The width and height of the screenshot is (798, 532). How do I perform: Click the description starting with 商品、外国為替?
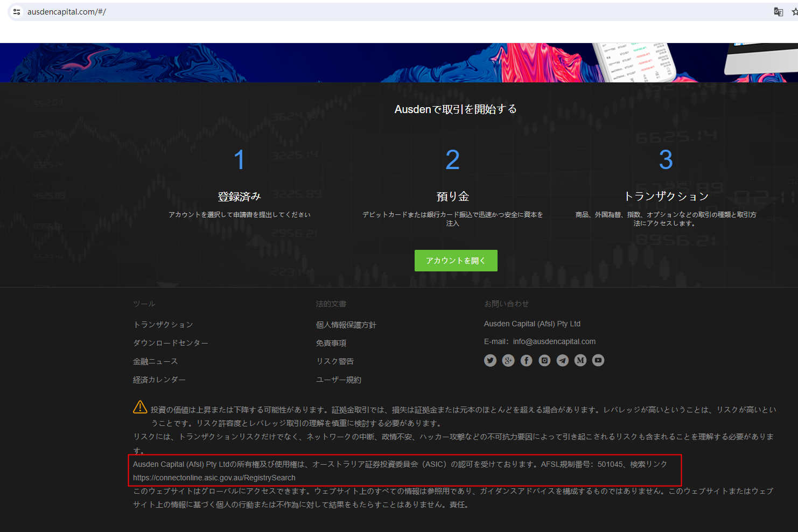(666, 219)
